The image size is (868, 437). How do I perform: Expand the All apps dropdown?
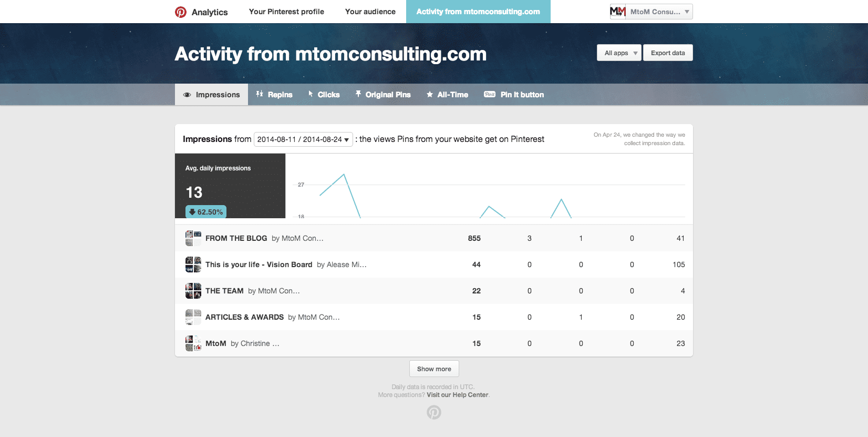pyautogui.click(x=619, y=53)
